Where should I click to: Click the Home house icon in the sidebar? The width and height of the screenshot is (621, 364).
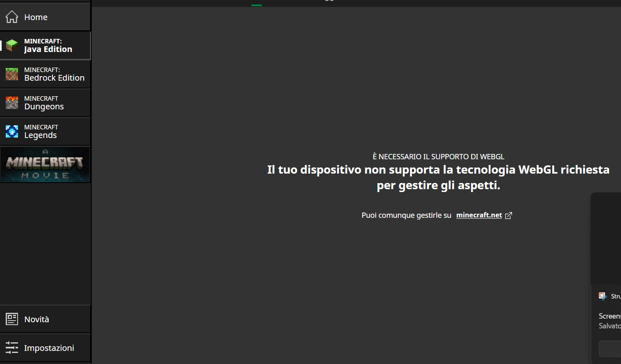(x=12, y=17)
